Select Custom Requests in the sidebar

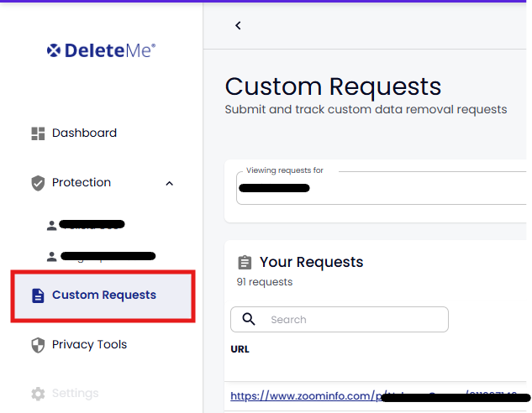coord(103,295)
